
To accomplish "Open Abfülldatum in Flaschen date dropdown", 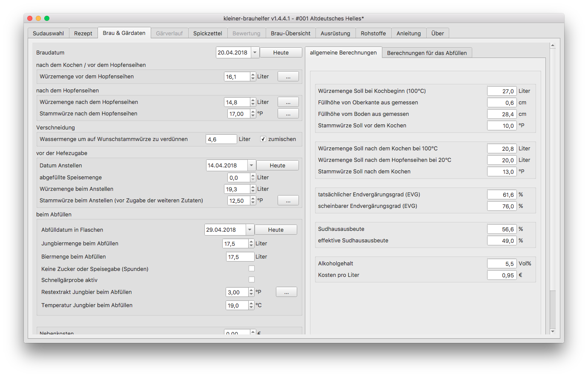I will [250, 230].
